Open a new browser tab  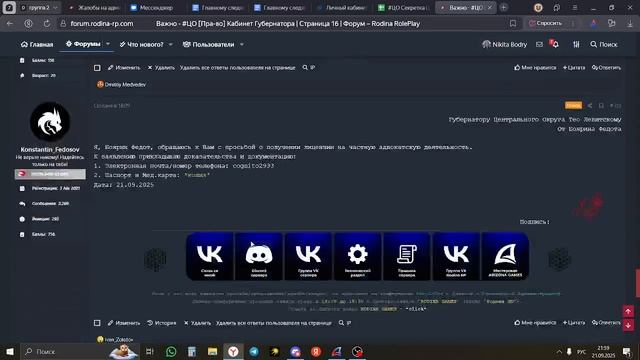504,8
